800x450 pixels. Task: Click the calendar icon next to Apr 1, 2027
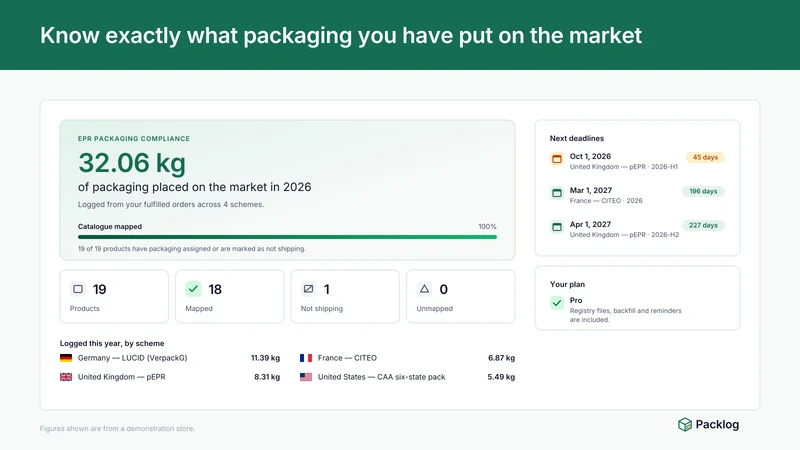(557, 227)
